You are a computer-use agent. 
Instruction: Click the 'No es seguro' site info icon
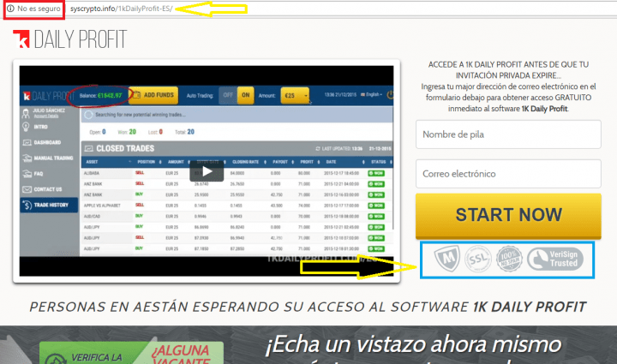pyautogui.click(x=9, y=8)
